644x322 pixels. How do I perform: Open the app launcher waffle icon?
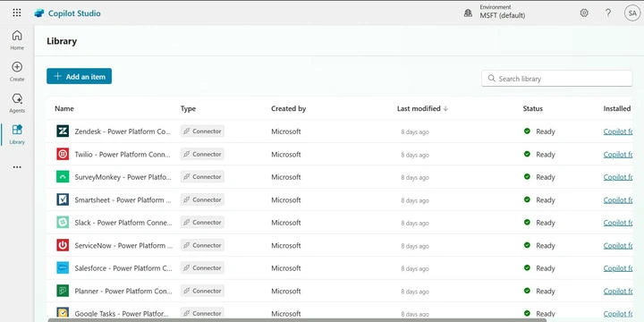pos(17,13)
